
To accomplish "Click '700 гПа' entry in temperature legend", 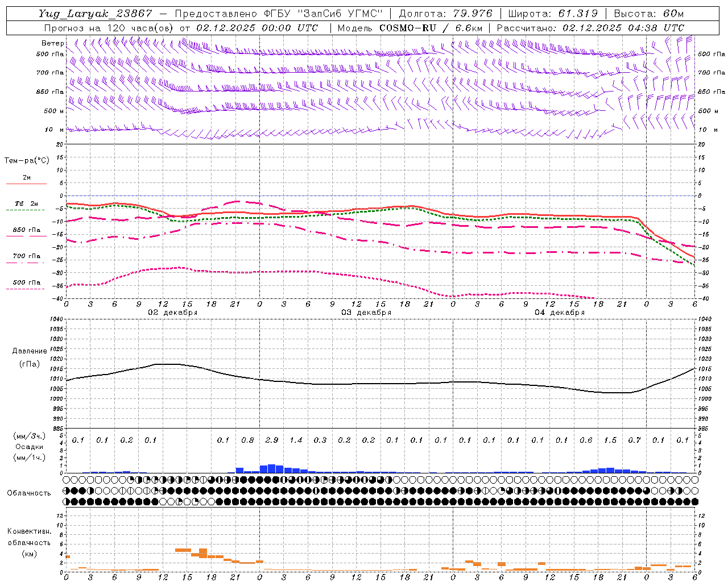I will click(26, 256).
